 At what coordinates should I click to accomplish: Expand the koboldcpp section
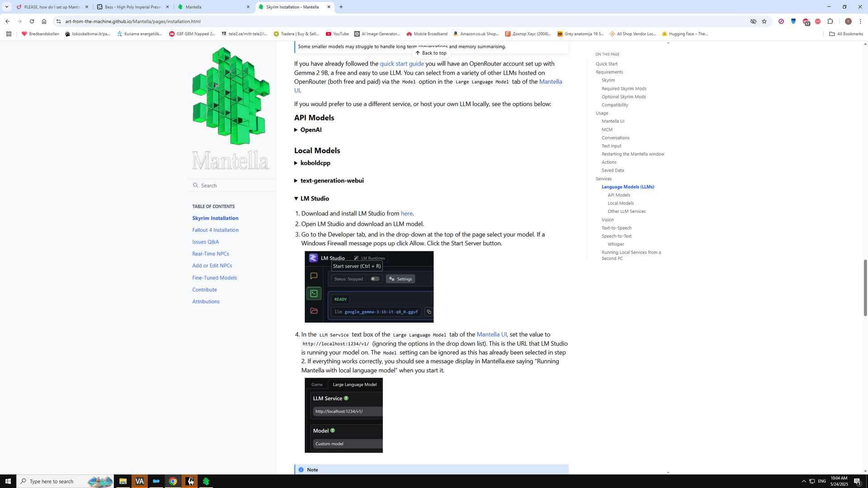click(x=312, y=163)
